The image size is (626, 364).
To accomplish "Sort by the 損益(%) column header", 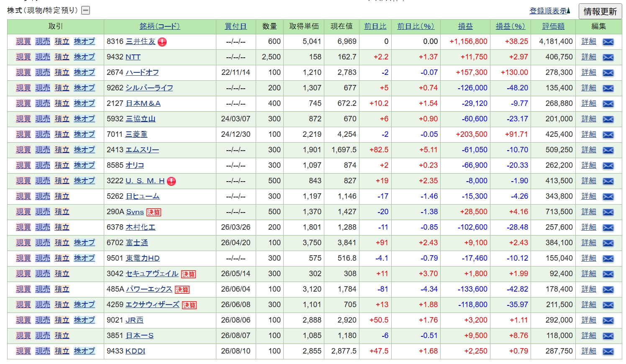I will (x=511, y=26).
